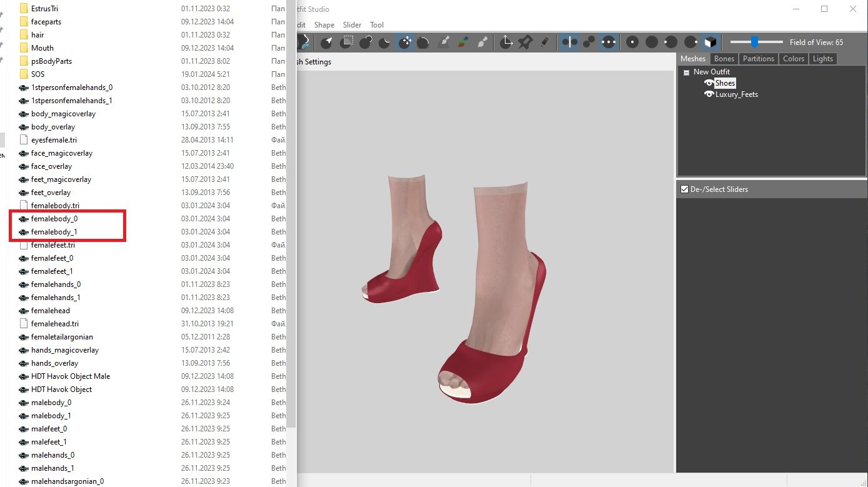Open the Partitions tab

click(759, 59)
